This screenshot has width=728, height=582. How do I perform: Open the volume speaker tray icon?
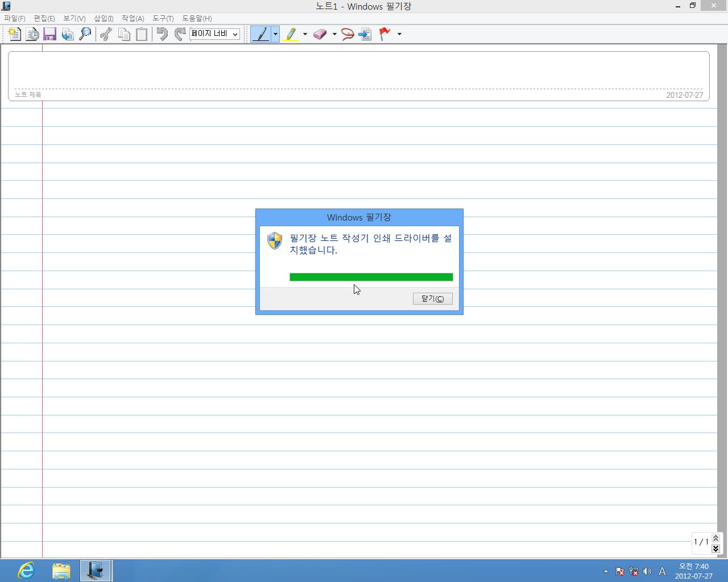tap(647, 571)
